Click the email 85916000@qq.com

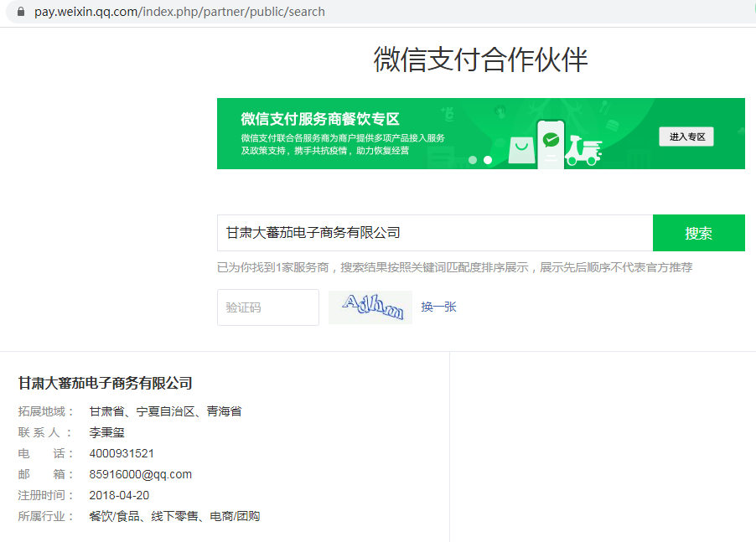[140, 474]
